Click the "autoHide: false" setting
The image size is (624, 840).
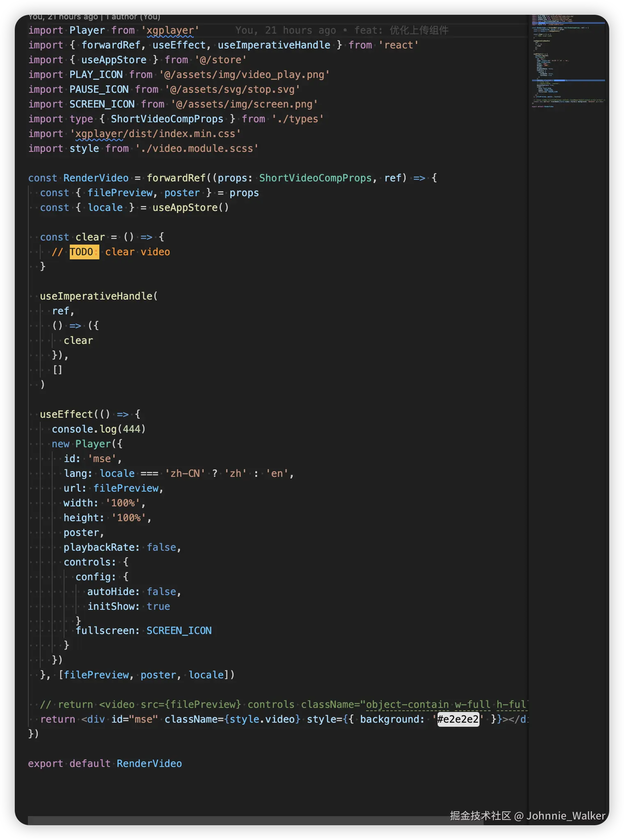(134, 592)
